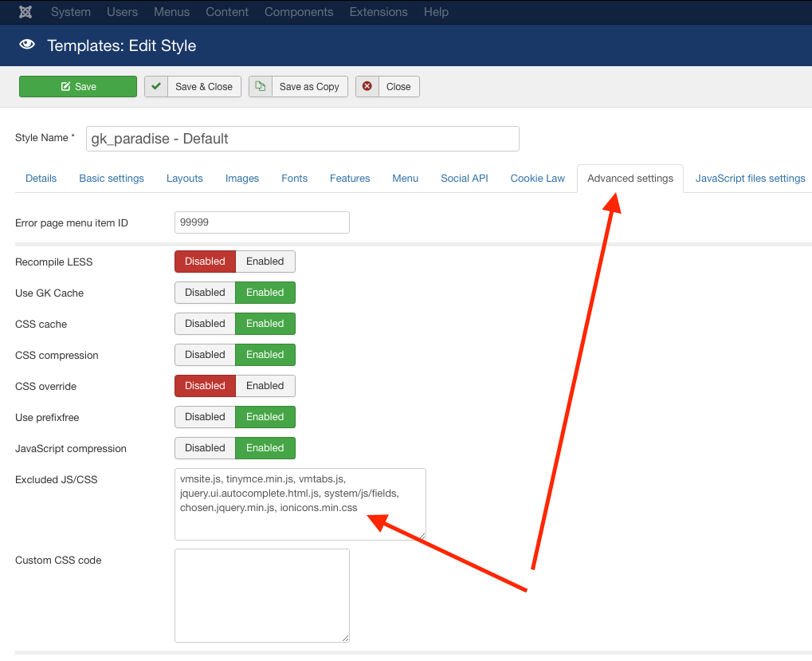Click the Save as Copy button
Viewport: 812px width, 661px height.
[298, 86]
